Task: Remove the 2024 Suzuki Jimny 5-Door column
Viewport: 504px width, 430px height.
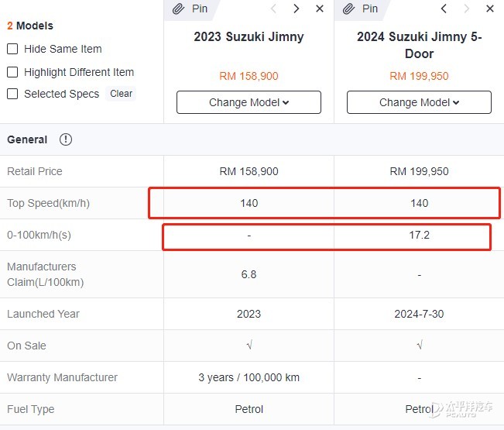Action: 490,9
